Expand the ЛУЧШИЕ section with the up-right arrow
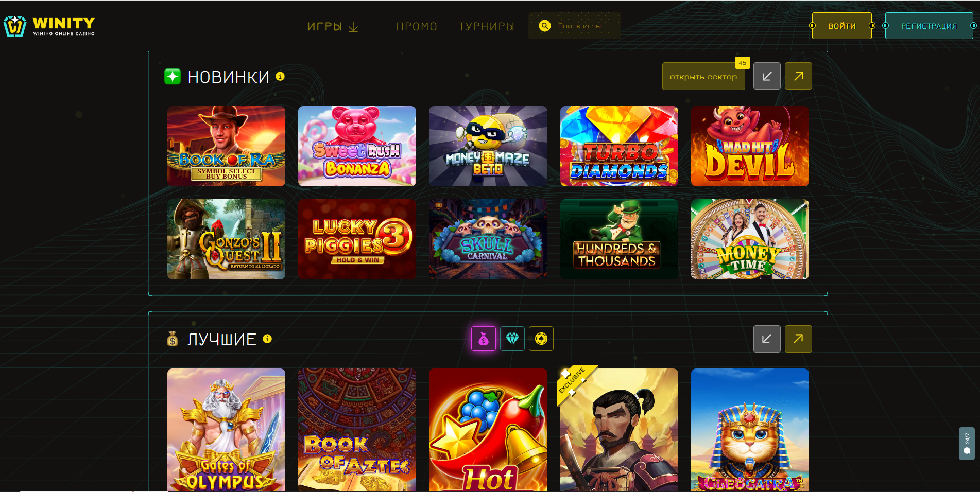980x492 pixels. (798, 339)
